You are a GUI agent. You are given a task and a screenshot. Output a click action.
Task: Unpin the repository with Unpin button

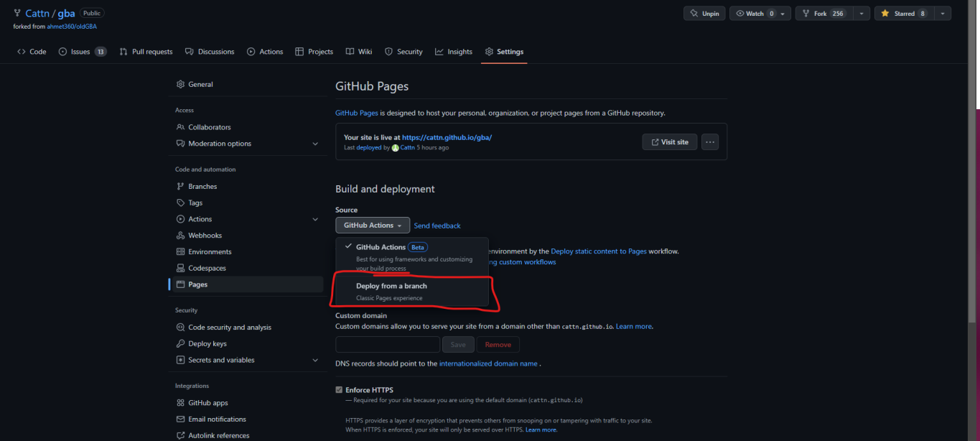click(x=704, y=14)
